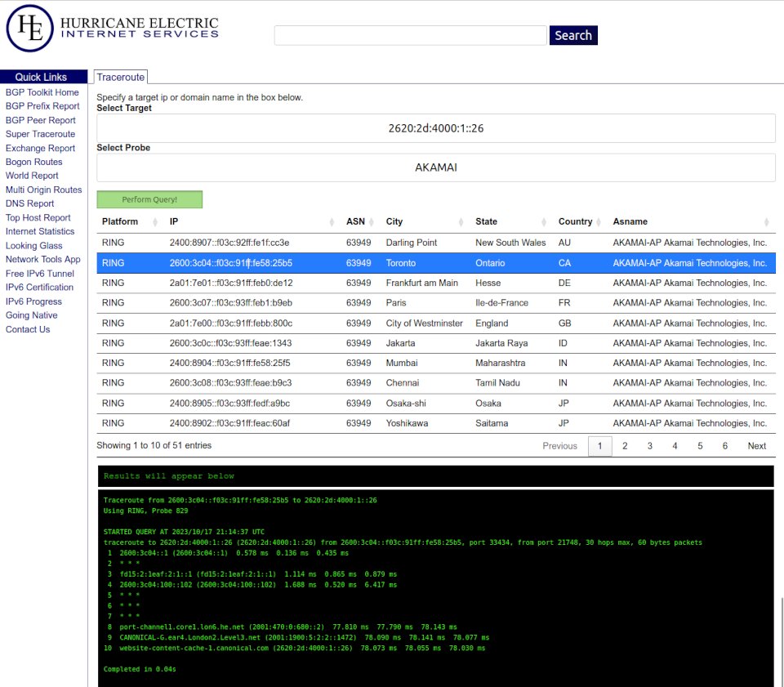Select the Jakarta probe row
This screenshot has height=687, width=784.
pyautogui.click(x=436, y=343)
